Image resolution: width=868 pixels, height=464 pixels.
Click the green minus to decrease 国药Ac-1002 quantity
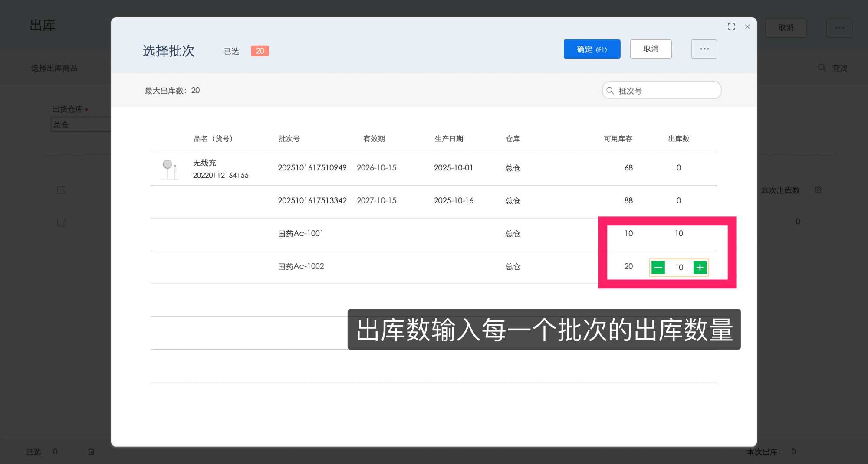[658, 268]
